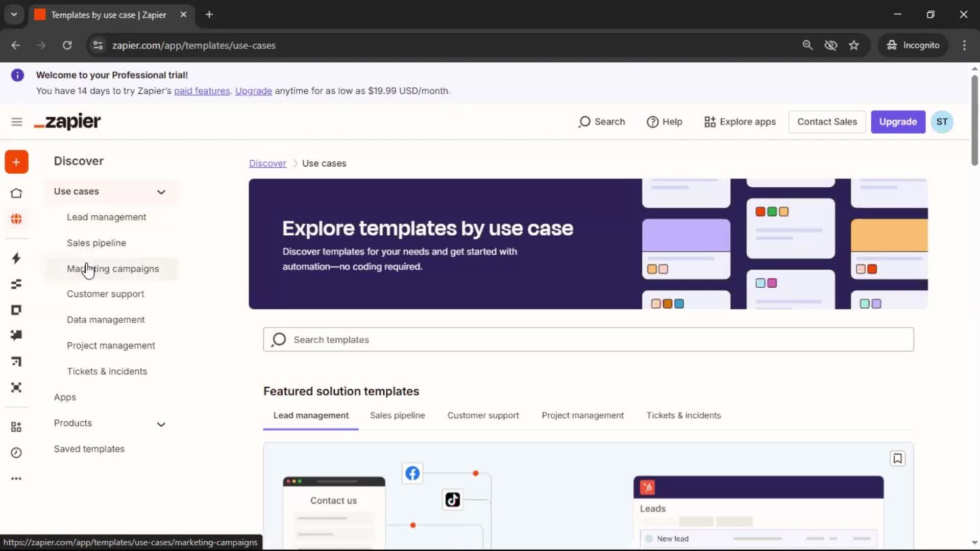Screen dimensions: 980x551
Task: Switch to the Customer support tab
Action: [483, 416]
